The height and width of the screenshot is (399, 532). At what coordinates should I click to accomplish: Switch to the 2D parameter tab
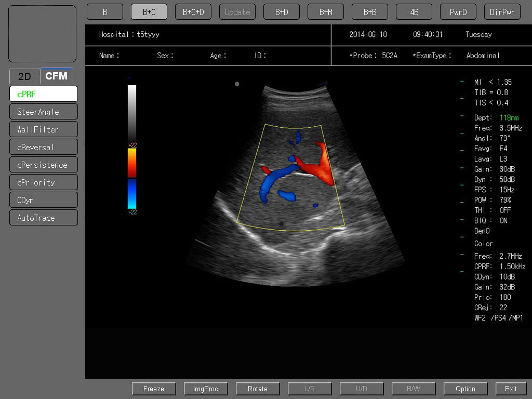24,76
